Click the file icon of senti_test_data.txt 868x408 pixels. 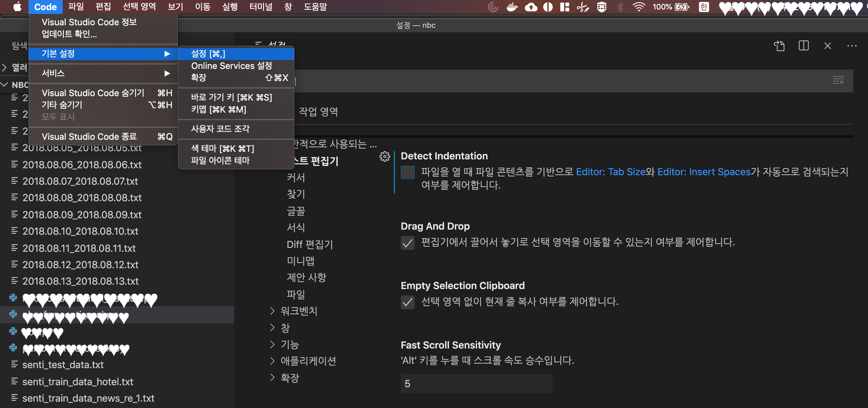coord(15,365)
